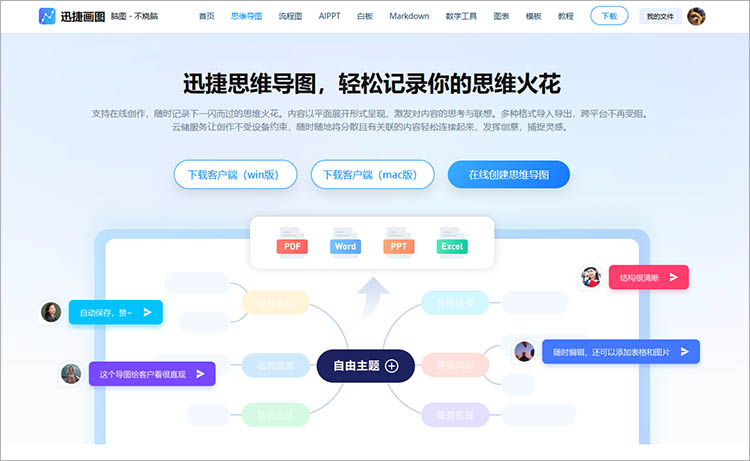Image resolution: width=750 pixels, height=461 pixels.
Task: Click the 自动保存 comment bubble
Action: [x=116, y=312]
